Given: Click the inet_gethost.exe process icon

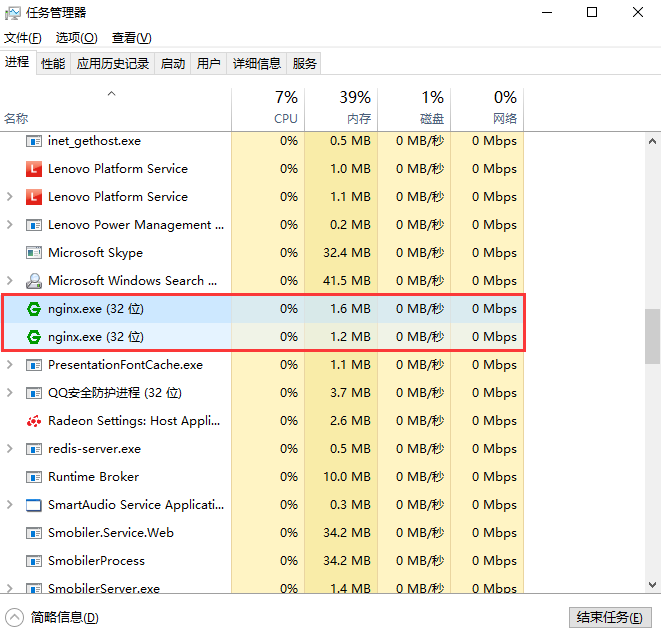Looking at the screenshot, I should [x=34, y=141].
